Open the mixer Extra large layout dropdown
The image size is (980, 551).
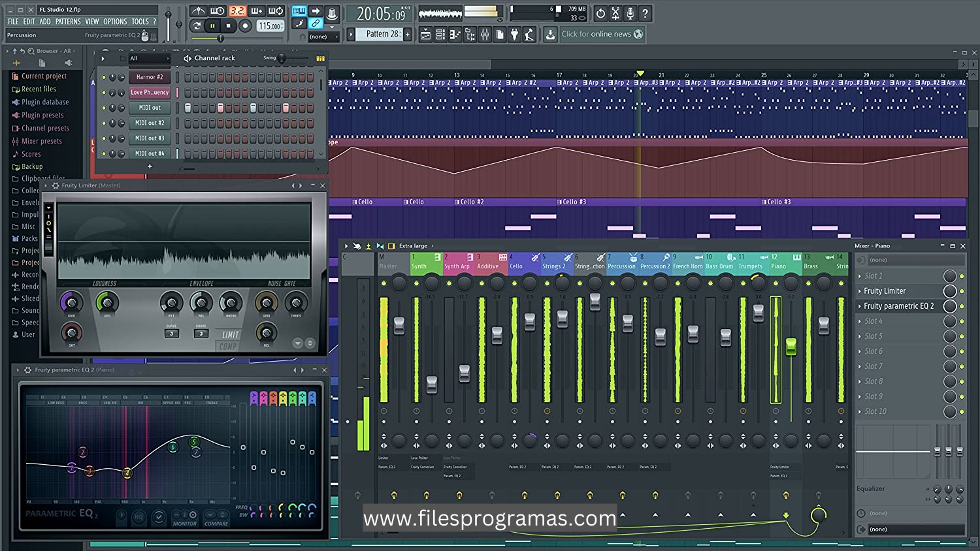(x=416, y=246)
